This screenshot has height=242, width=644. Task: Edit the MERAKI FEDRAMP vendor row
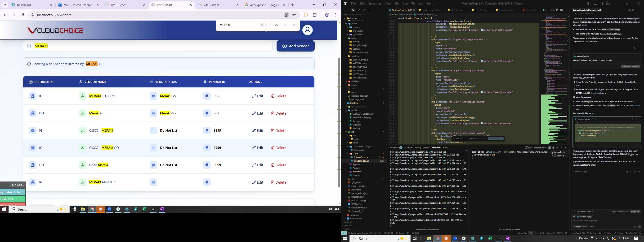(x=258, y=96)
